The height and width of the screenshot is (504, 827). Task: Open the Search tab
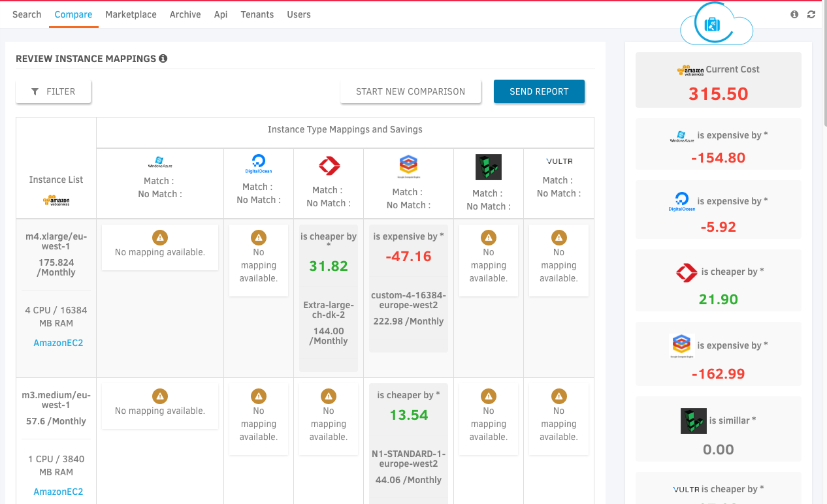click(x=27, y=14)
